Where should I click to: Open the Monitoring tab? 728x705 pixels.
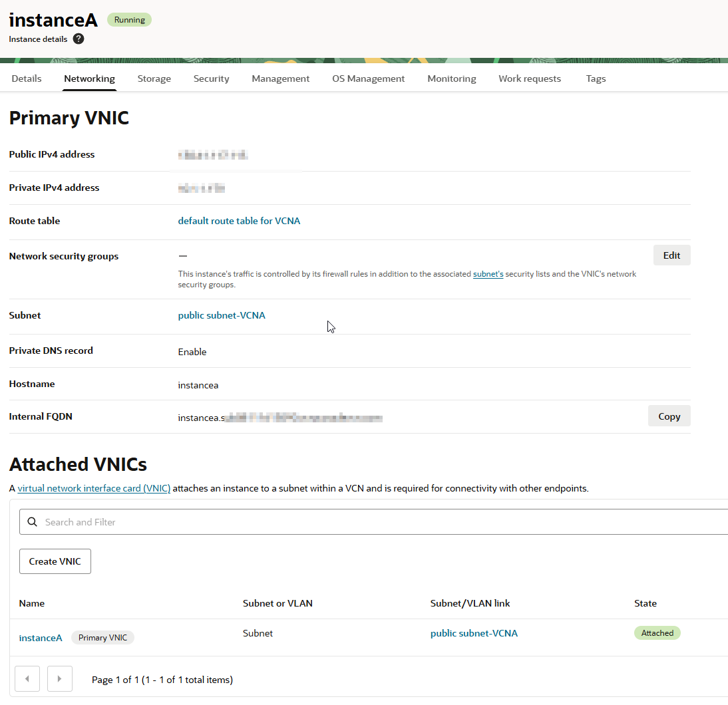pyautogui.click(x=451, y=78)
